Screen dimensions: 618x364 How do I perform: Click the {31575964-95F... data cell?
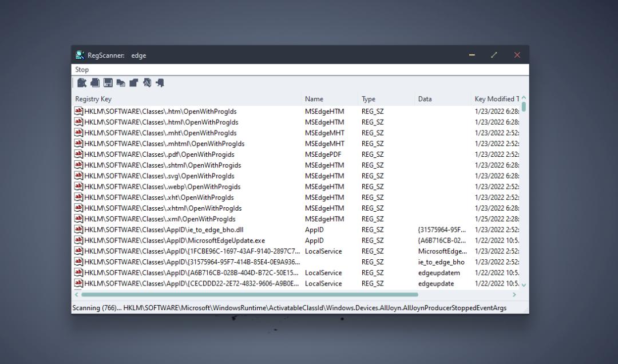pyautogui.click(x=442, y=230)
